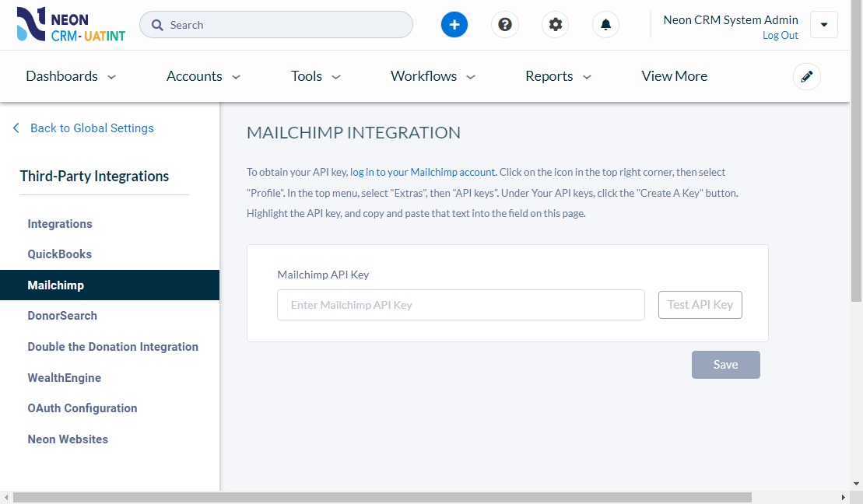Viewport: 863px width, 504px height.
Task: Expand the Reports menu chevron
Action: point(588,77)
